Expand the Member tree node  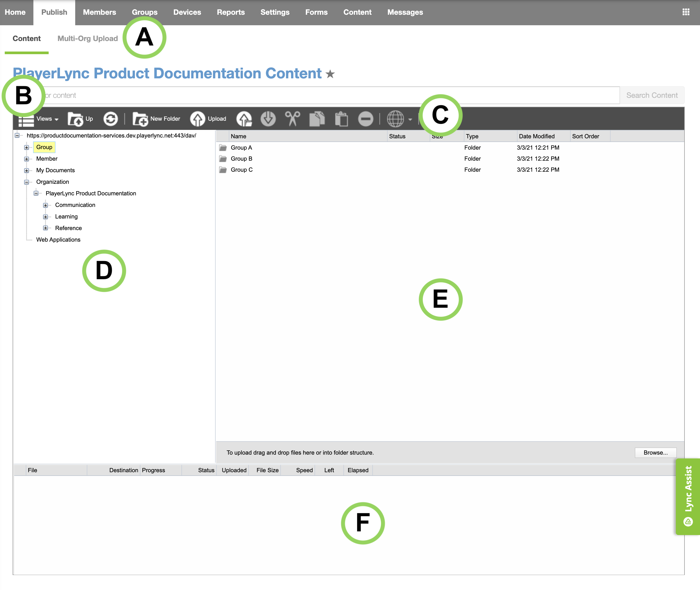point(26,159)
